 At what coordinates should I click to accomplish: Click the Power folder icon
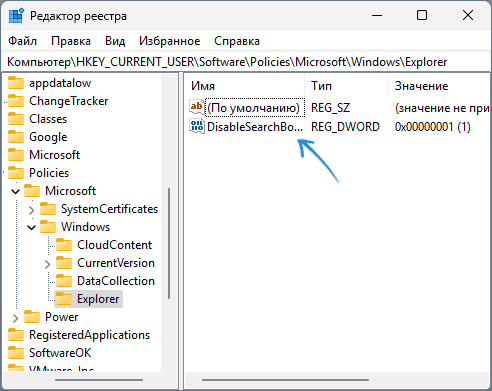tap(32, 317)
